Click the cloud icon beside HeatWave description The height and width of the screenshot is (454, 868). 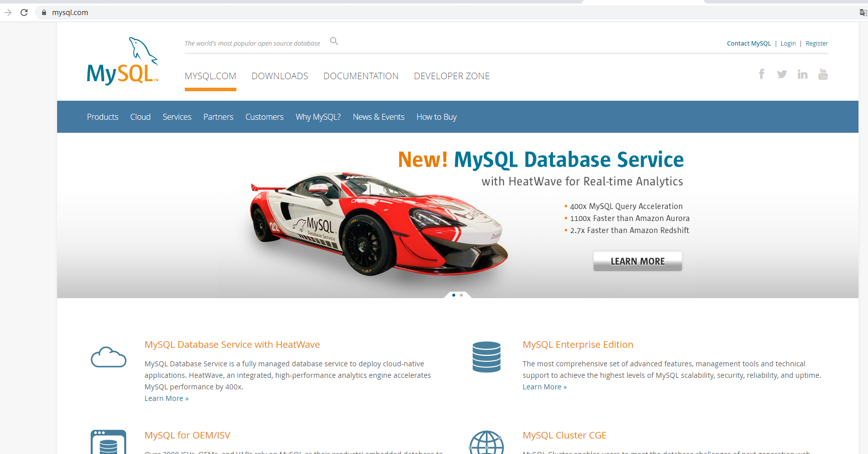coord(108,357)
